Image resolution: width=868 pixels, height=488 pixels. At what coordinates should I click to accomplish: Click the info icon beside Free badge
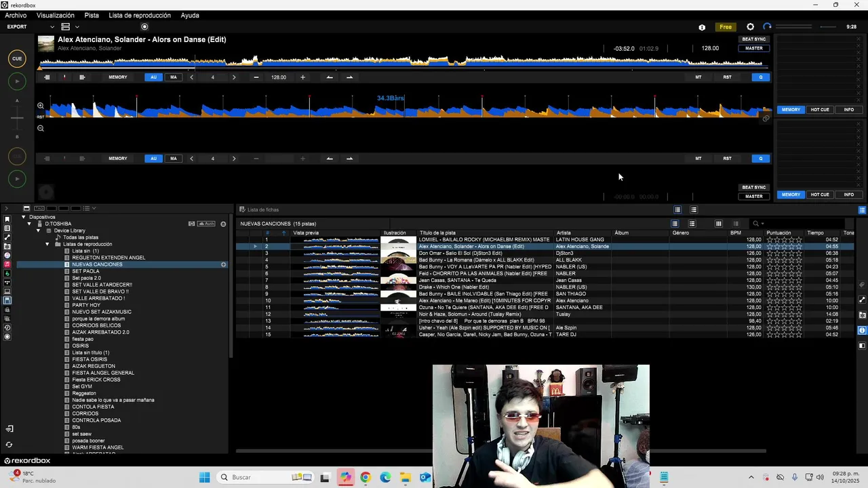pyautogui.click(x=702, y=27)
